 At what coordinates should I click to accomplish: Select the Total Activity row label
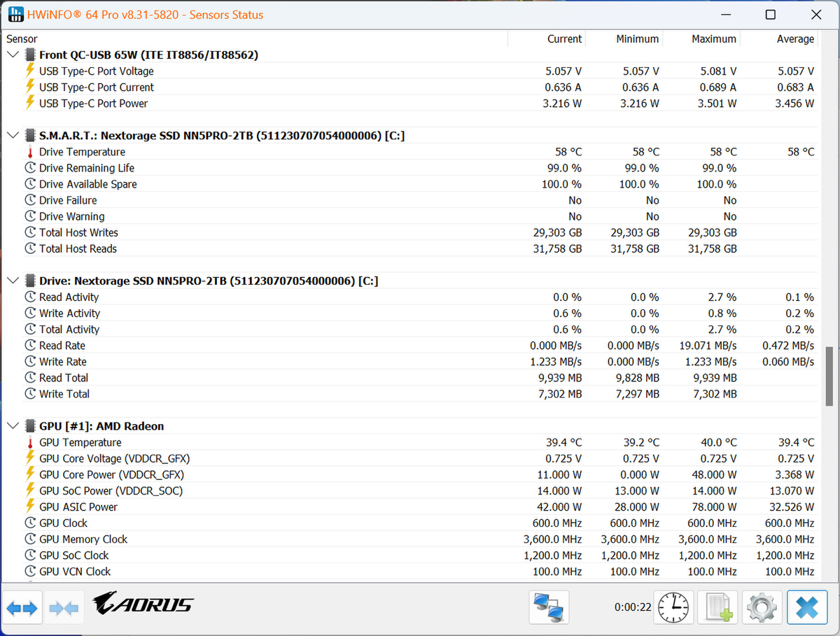(x=69, y=329)
